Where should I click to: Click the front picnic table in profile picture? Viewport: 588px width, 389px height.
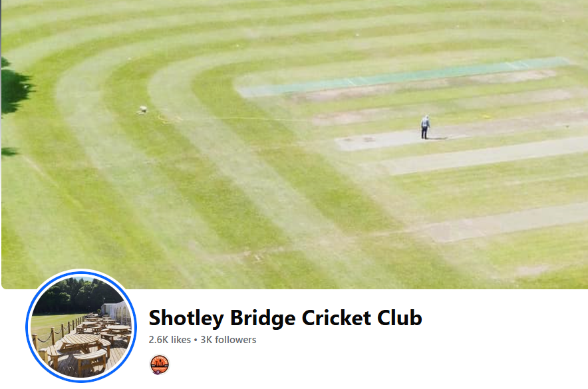[80, 342]
